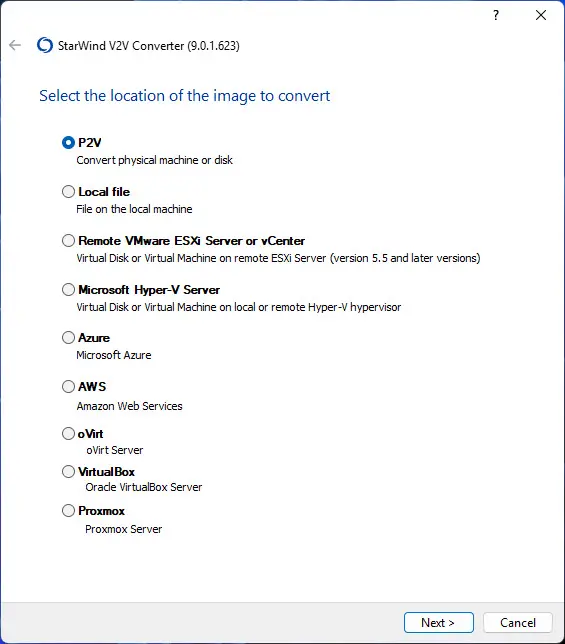
Task: Click the 'Amazon Web Services' description text
Action: coord(129,406)
